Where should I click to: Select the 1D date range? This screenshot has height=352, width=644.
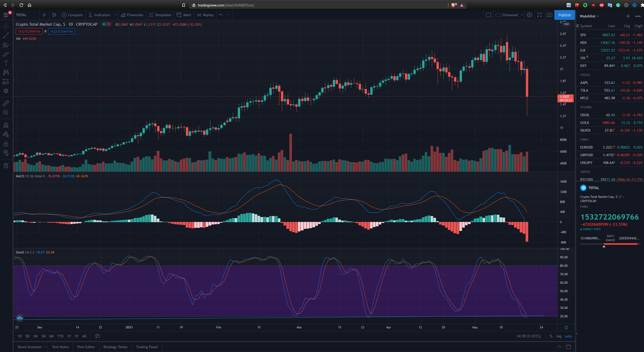tap(20, 336)
